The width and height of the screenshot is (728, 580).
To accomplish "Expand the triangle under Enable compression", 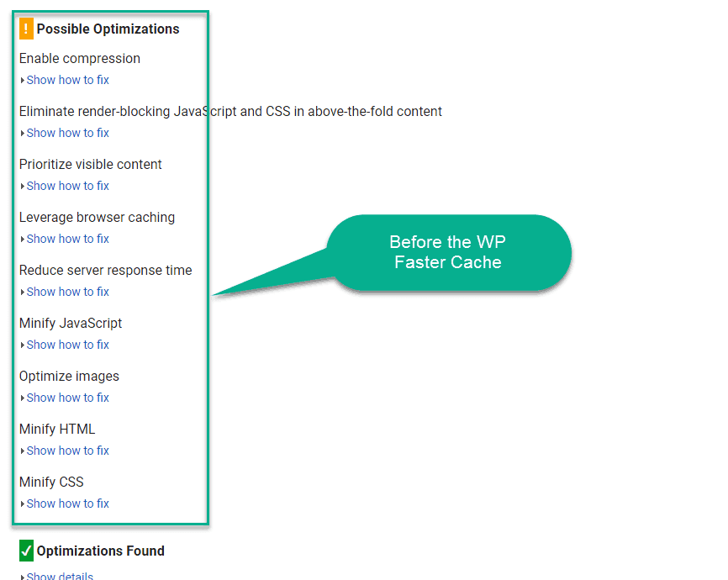I will point(23,81).
